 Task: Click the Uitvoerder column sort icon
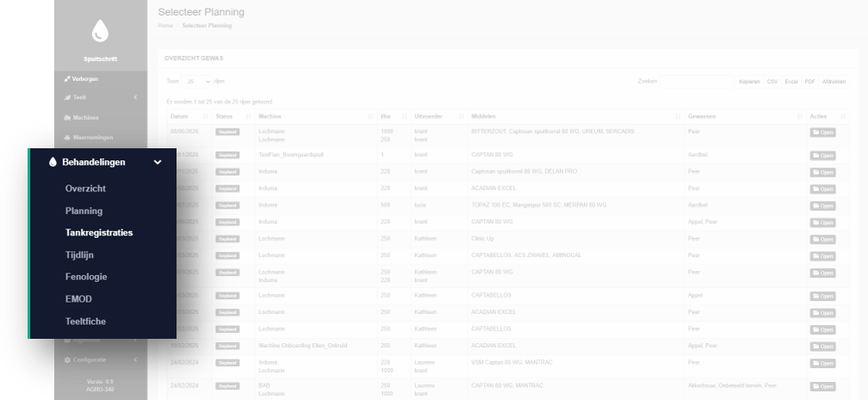pos(462,117)
